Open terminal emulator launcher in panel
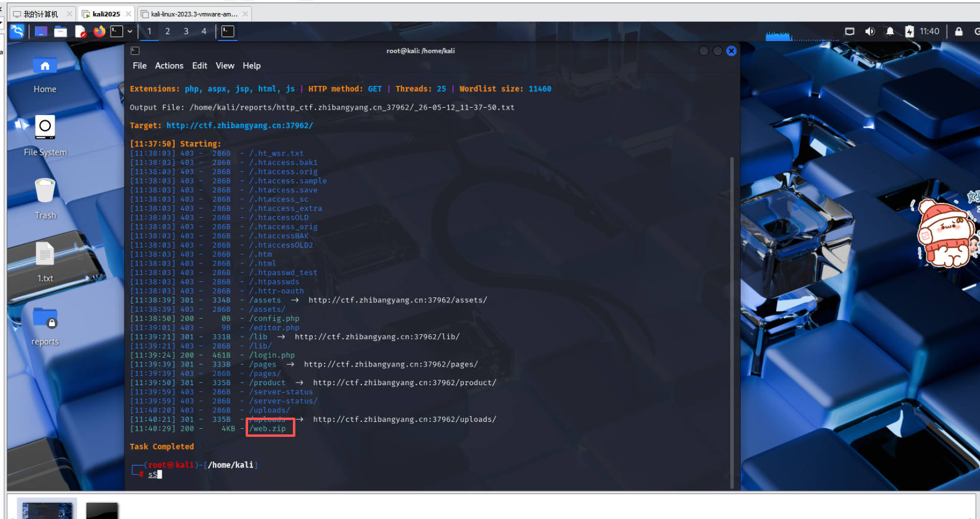 click(117, 31)
